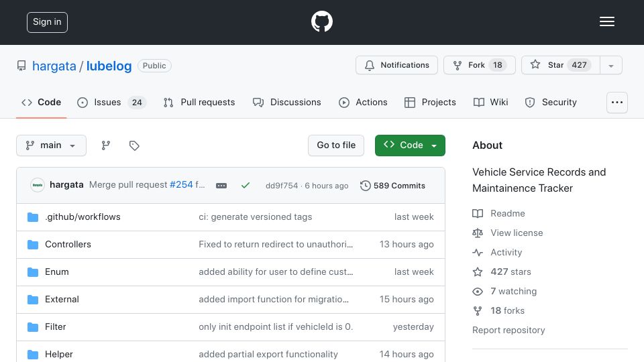Expand the Star lists dropdown arrow
This screenshot has height=362, width=644.
pos(611,66)
